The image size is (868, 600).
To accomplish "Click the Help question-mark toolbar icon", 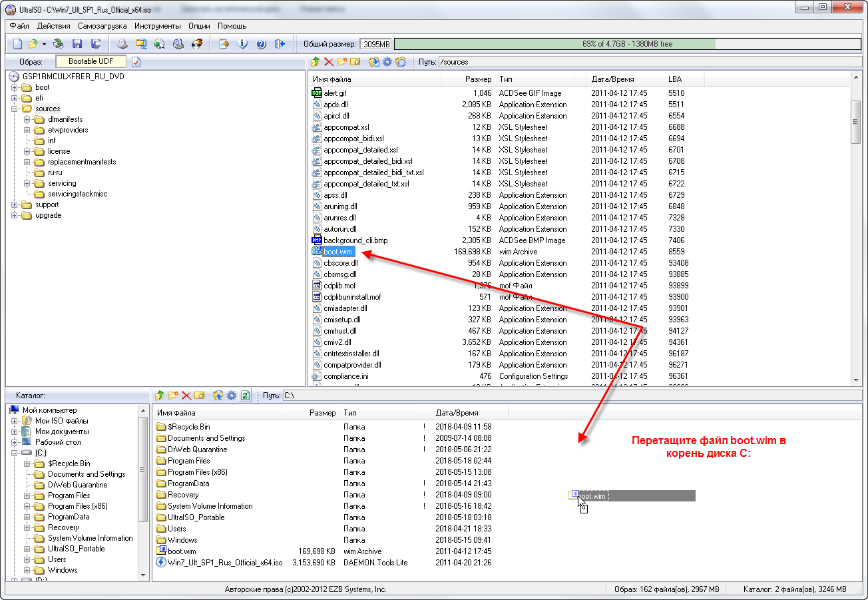I will coord(261,44).
